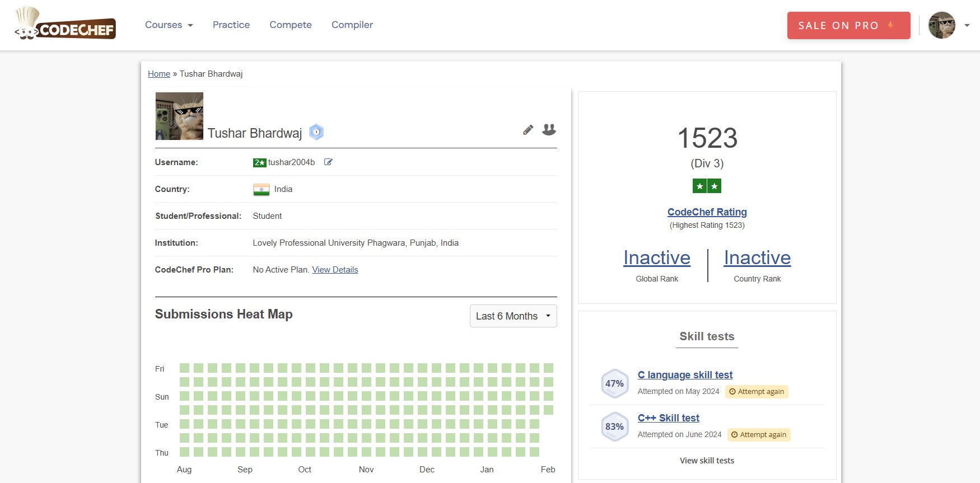Click the edit username icon
The width and height of the screenshot is (980, 483).
[x=328, y=162]
